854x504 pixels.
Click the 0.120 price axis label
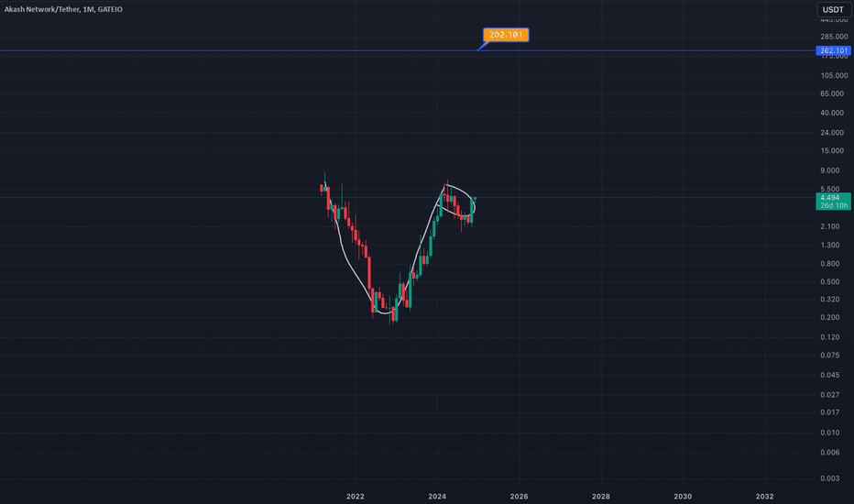(830, 337)
